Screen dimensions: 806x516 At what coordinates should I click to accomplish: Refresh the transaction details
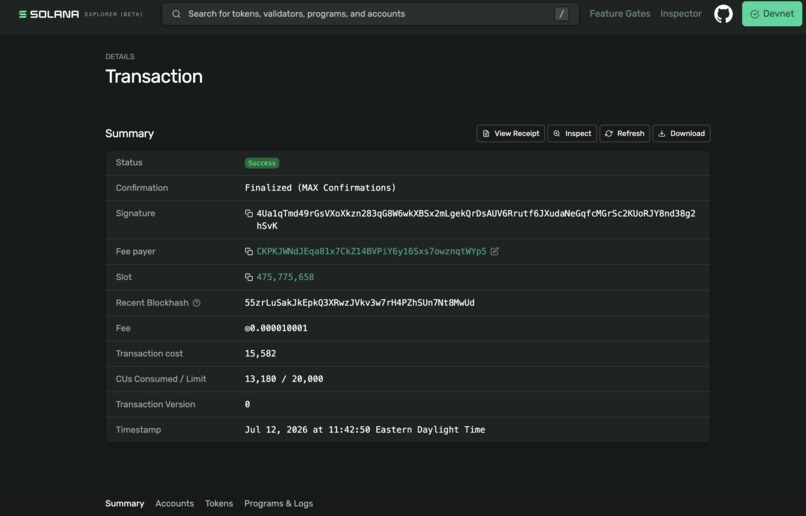click(x=625, y=134)
